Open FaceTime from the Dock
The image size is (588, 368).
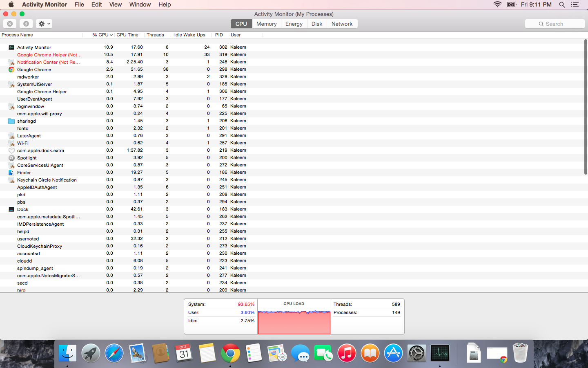[323, 353]
